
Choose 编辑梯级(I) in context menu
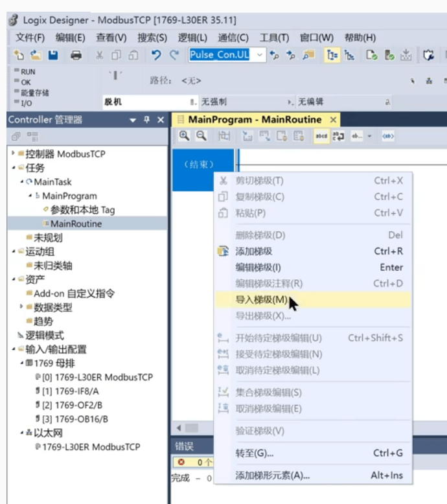(x=314, y=268)
